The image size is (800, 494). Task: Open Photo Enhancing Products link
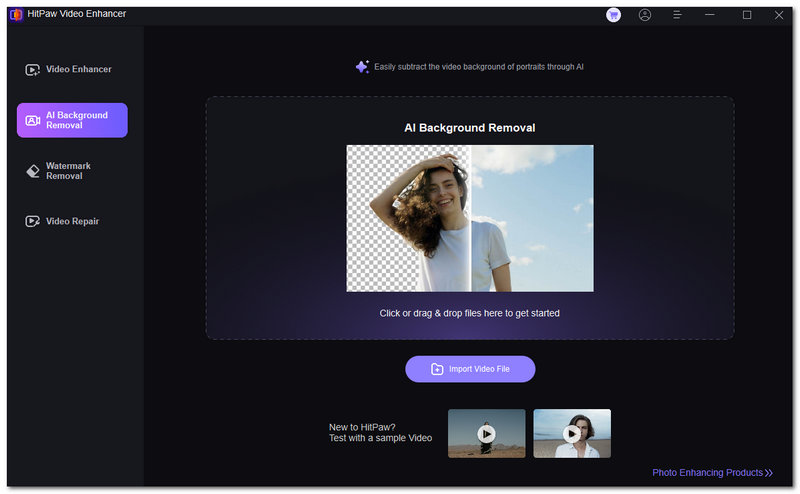712,473
